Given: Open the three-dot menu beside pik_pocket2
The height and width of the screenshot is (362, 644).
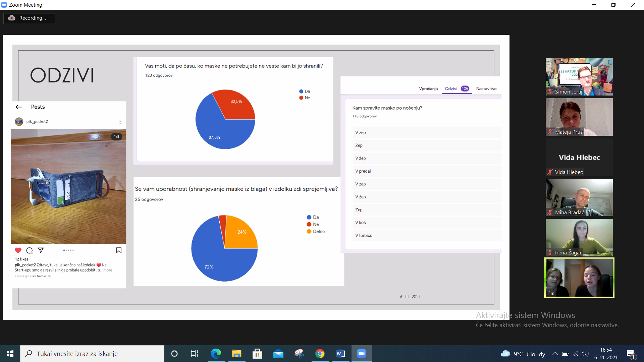Looking at the screenshot, I should [120, 122].
